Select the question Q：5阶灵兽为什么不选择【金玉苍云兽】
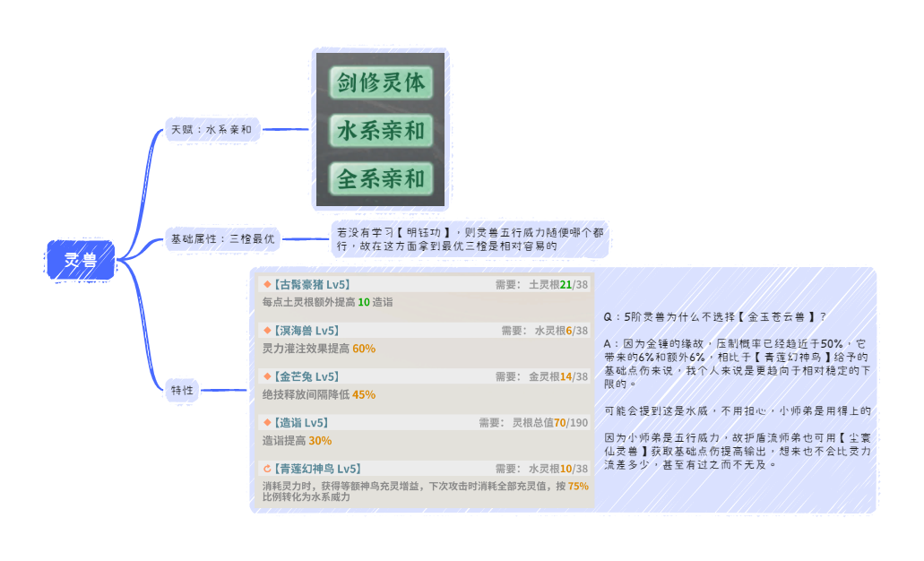Viewport: 924px width, 561px height. click(x=715, y=317)
